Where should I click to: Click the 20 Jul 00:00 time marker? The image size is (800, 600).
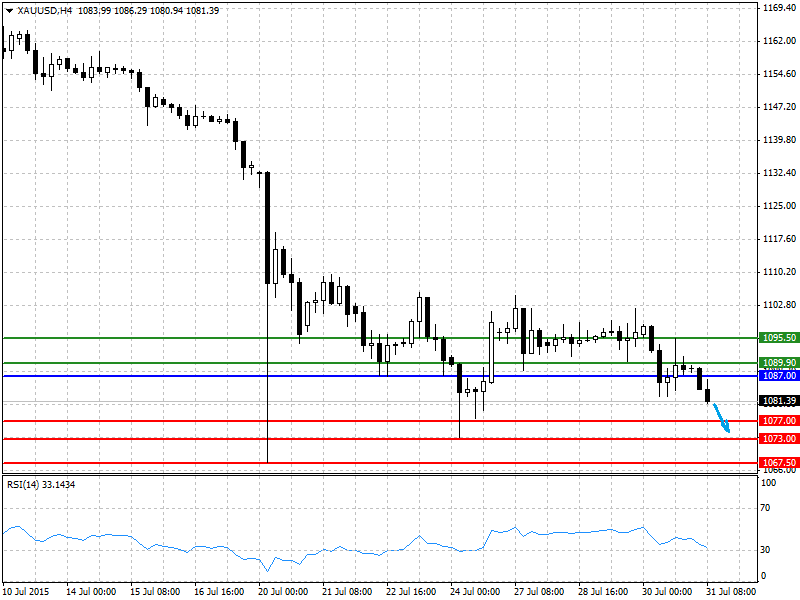[x=283, y=591]
